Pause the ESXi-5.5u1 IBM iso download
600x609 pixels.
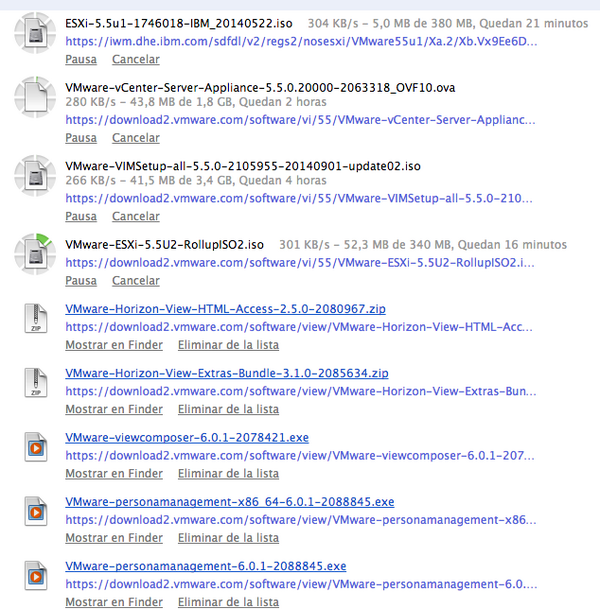(x=81, y=59)
